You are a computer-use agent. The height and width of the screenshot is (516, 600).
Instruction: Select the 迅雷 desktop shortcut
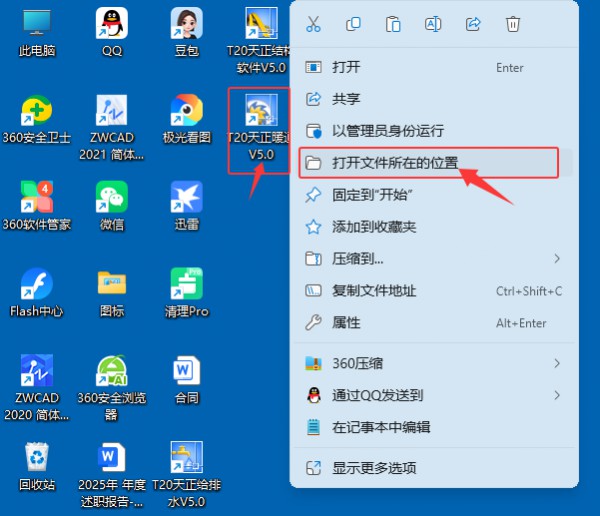[187, 207]
